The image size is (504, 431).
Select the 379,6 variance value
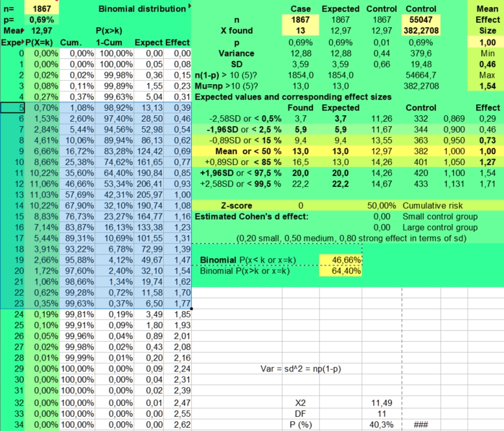tap(421, 54)
